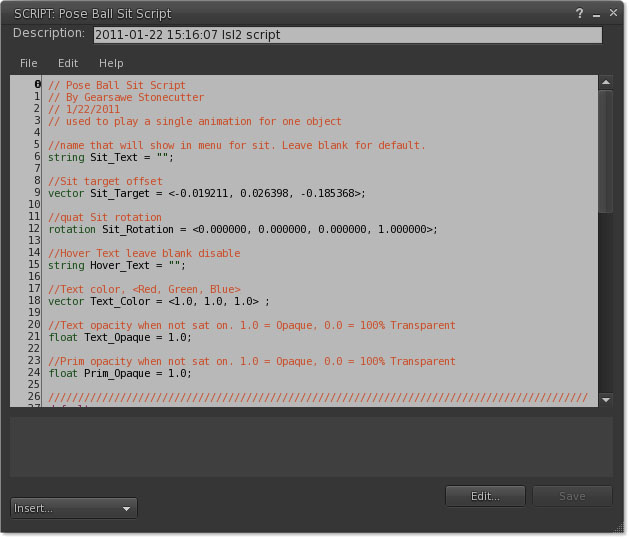Image resolution: width=629 pixels, height=538 pixels.
Task: Open the Edit menu
Action: [68, 63]
